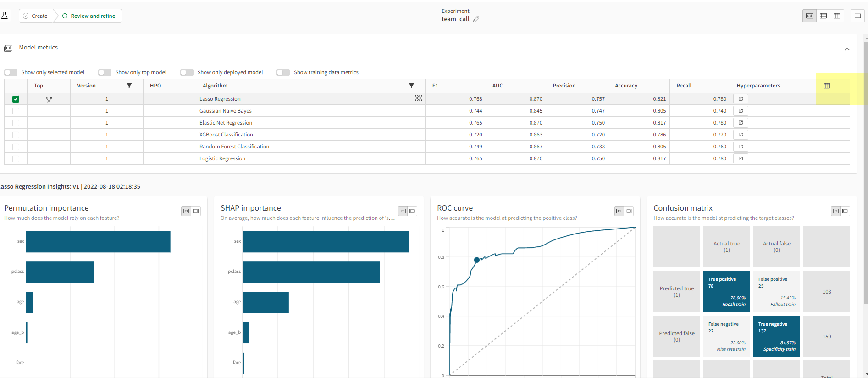The image size is (868, 381).
Task: Collapse the Model metrics section
Action: (x=847, y=49)
